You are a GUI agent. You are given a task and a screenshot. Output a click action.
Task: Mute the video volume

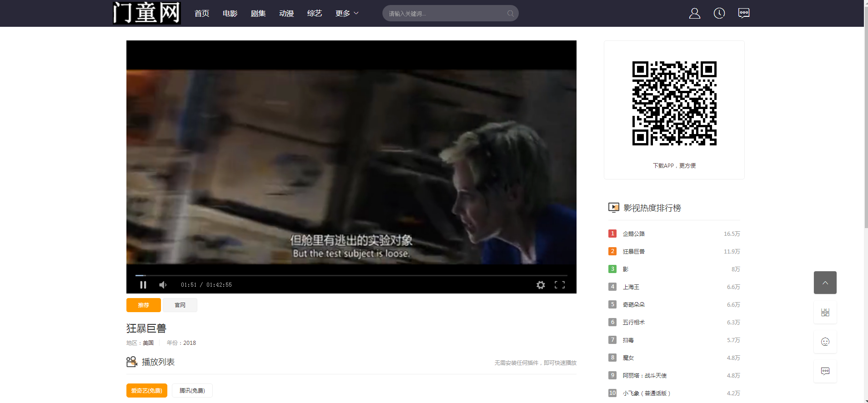(x=163, y=285)
